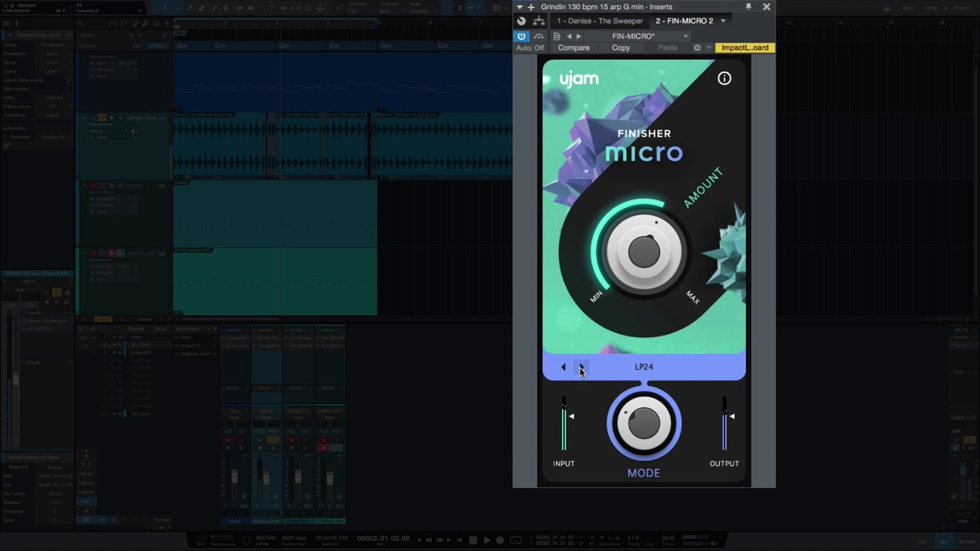This screenshot has width=980, height=551.
Task: Open the plugin info icon
Action: click(x=724, y=78)
